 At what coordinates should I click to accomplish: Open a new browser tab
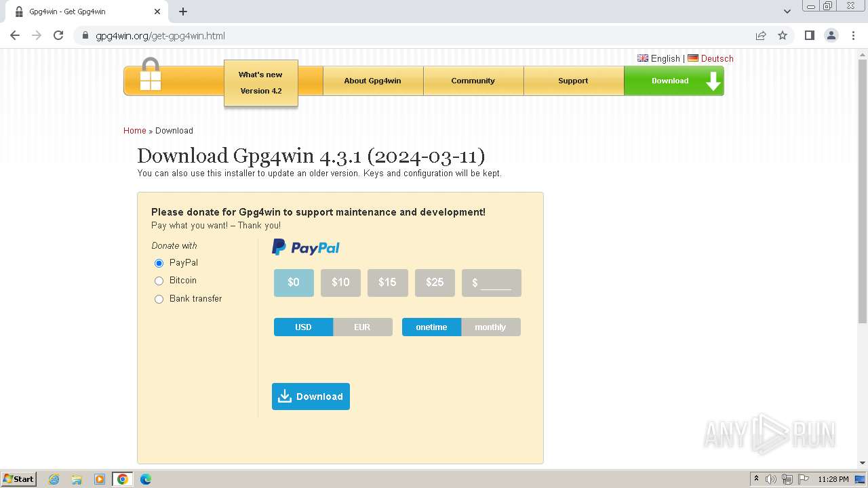point(183,12)
